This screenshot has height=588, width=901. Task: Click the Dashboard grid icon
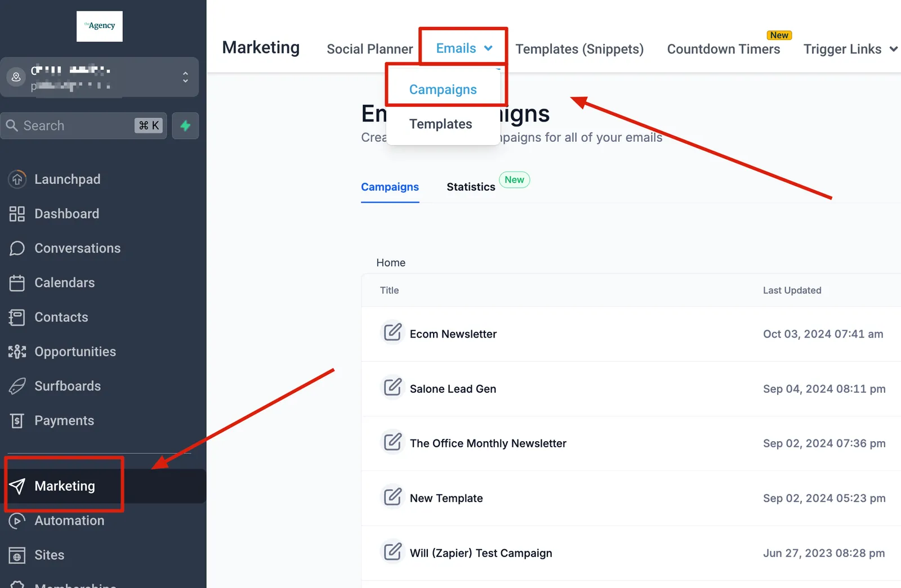tap(17, 214)
